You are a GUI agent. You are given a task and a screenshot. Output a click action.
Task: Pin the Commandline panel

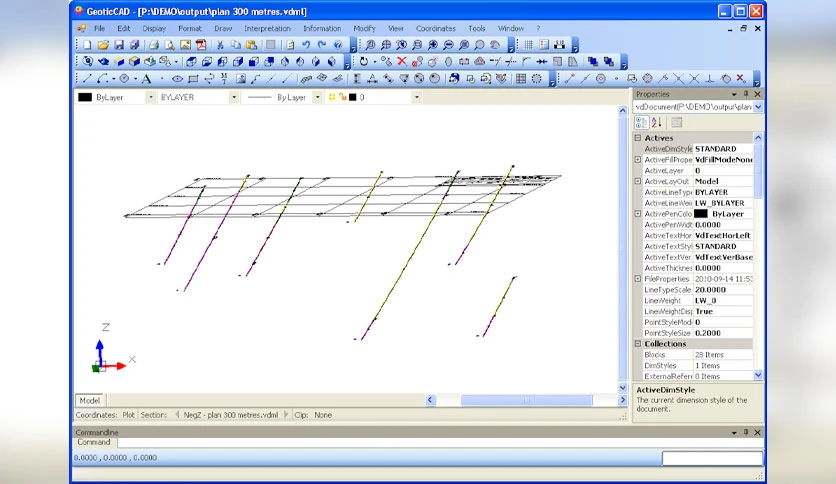coord(746,432)
